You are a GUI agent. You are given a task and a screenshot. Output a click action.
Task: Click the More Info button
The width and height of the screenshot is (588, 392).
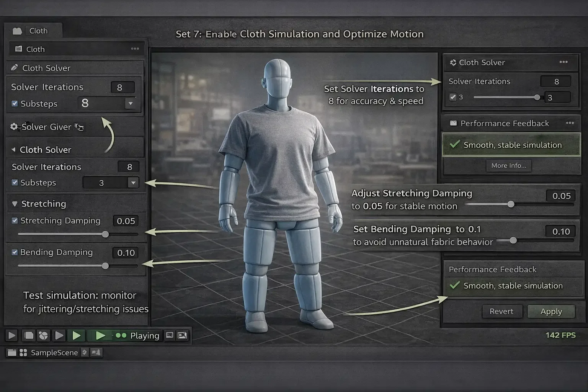[x=509, y=165]
